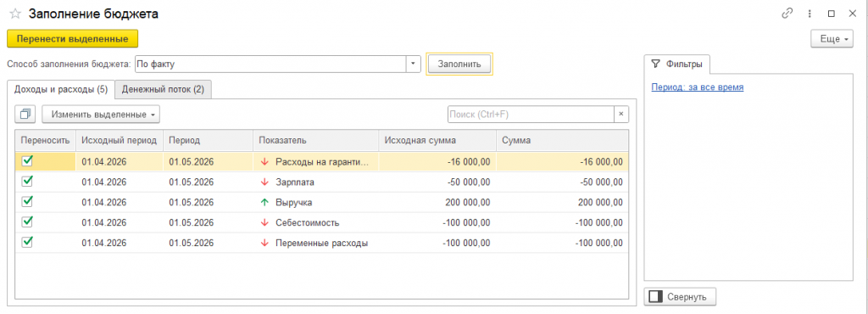Click the Перенести выделенные button

click(x=73, y=39)
